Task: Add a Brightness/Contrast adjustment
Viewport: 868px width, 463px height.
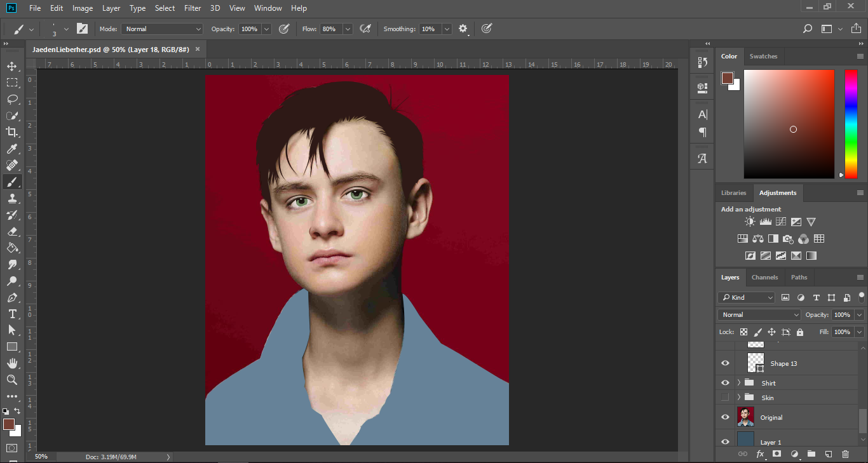Action: click(750, 222)
